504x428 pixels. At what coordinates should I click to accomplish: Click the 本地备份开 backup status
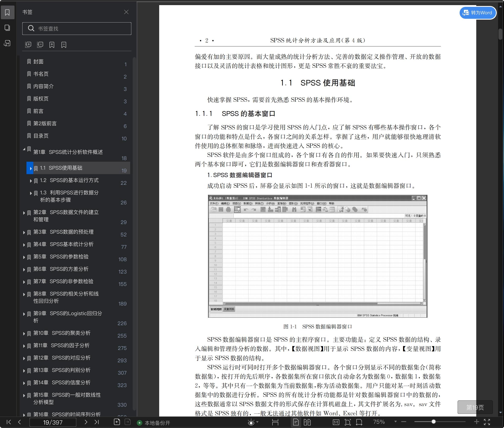tap(154, 423)
